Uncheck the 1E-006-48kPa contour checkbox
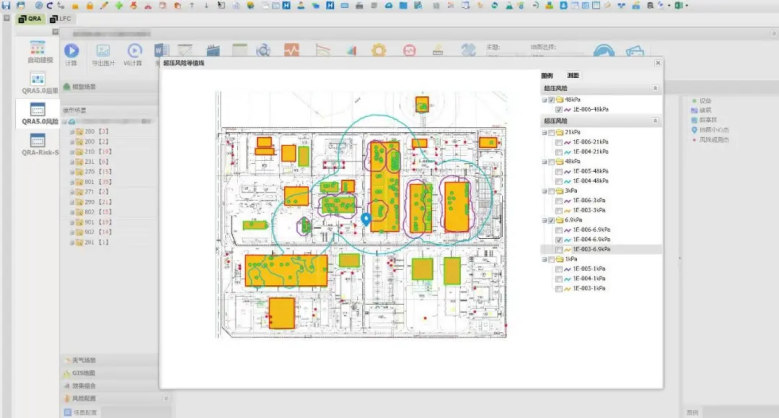Image resolution: width=779 pixels, height=418 pixels. tap(558, 110)
